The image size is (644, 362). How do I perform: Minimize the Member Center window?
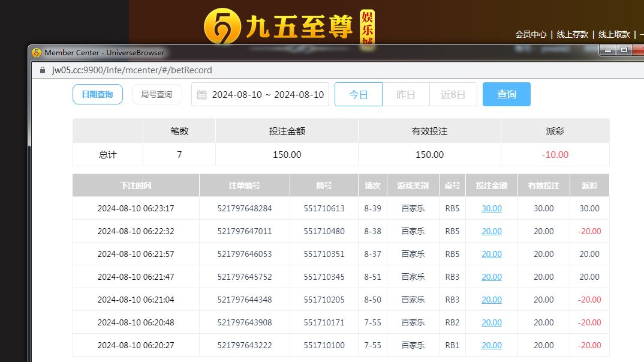pyautogui.click(x=607, y=50)
